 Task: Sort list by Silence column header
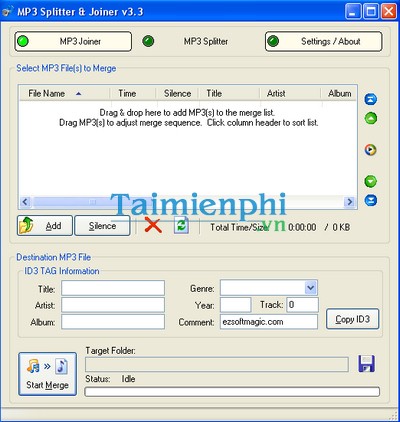pos(177,93)
